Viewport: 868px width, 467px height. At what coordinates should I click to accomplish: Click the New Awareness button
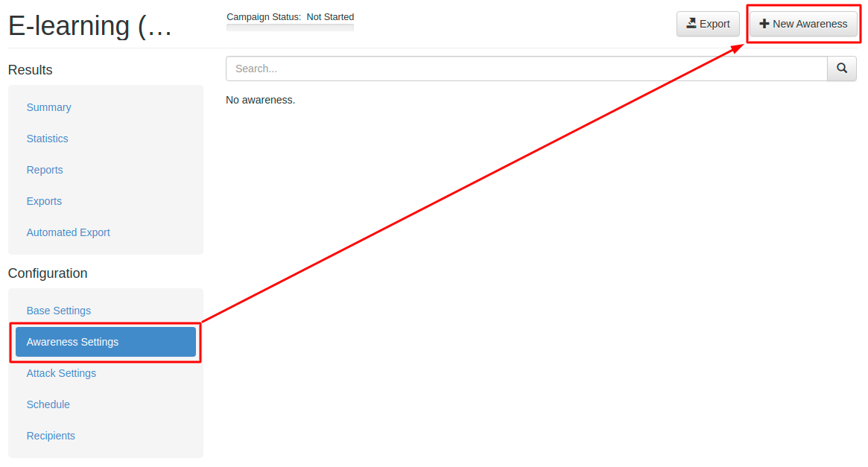pyautogui.click(x=803, y=24)
